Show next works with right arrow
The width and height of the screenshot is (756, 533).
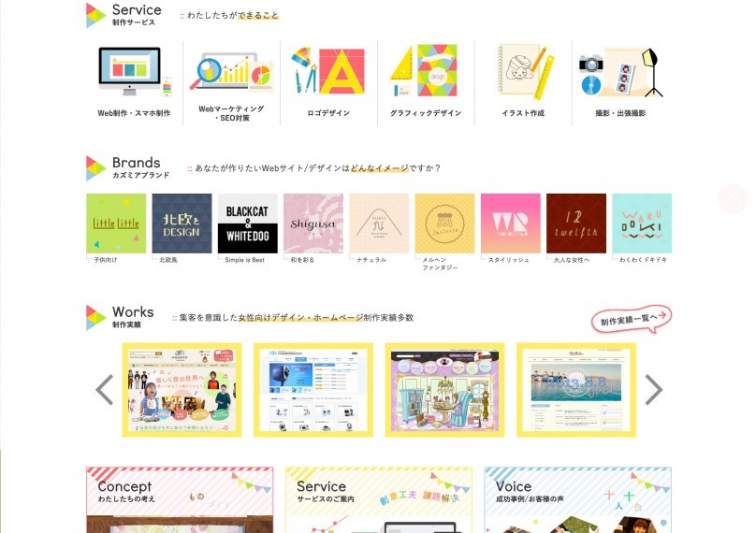653,389
